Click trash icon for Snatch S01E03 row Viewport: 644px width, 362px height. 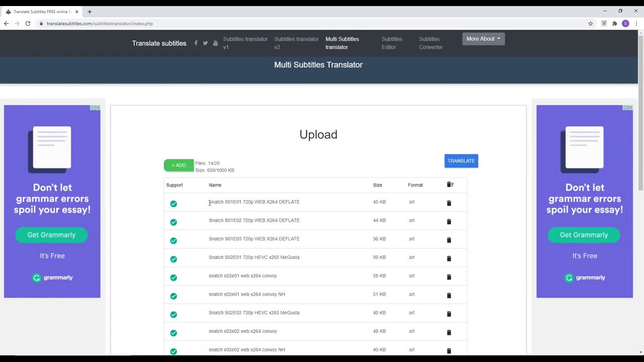(x=449, y=240)
